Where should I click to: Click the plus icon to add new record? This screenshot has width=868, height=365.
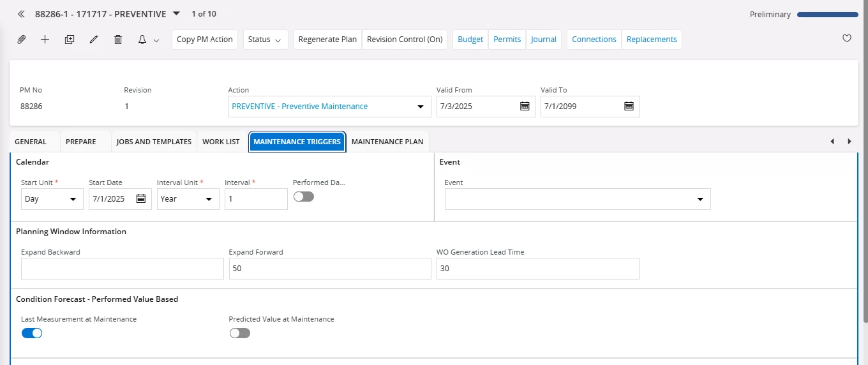tap(45, 40)
